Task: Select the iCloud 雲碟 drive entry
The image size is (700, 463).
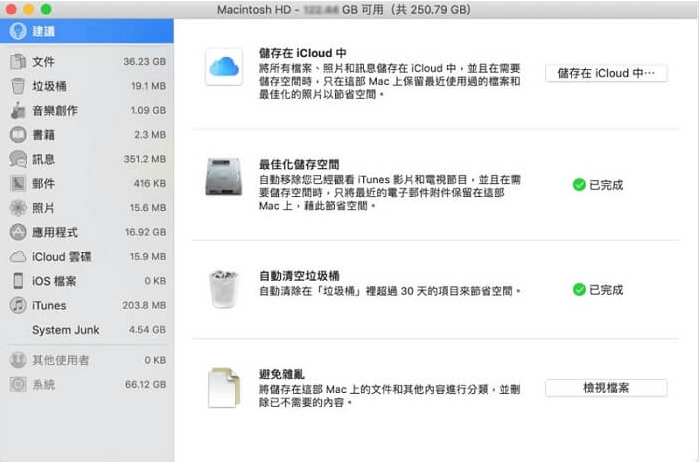Action: [x=61, y=256]
